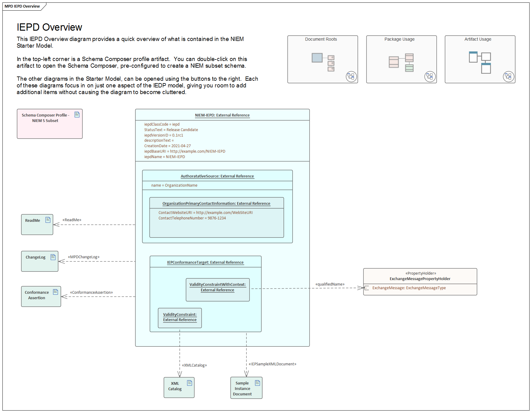Click diagram link icon in Artifact Usage
532x413 pixels.
[508, 76]
